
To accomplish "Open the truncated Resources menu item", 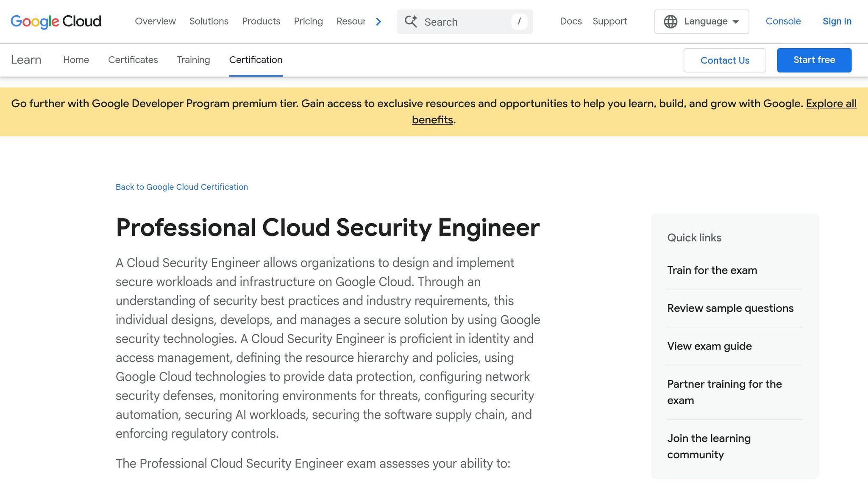I will [x=351, y=21].
